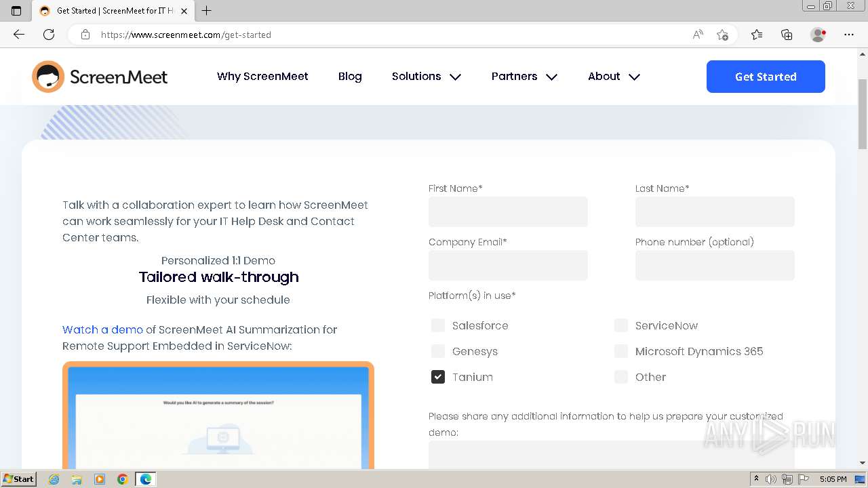The height and width of the screenshot is (488, 868).
Task: Expand the Solutions dropdown menu
Action: 427,77
